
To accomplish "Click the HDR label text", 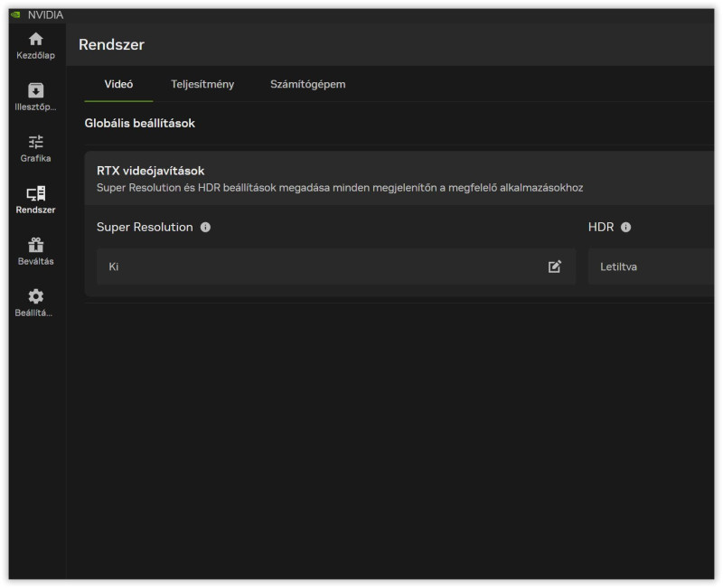I will click(600, 227).
